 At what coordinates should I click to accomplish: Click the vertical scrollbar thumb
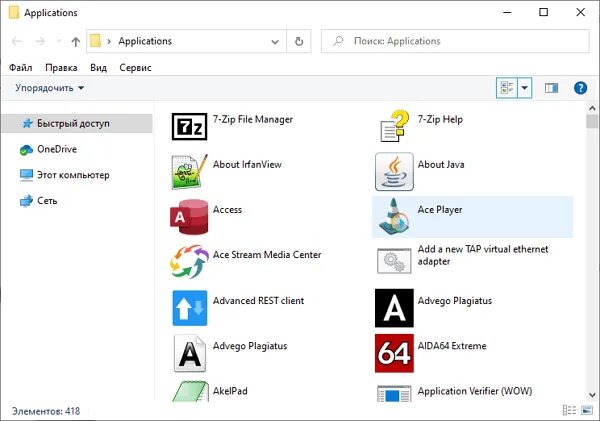(x=592, y=122)
